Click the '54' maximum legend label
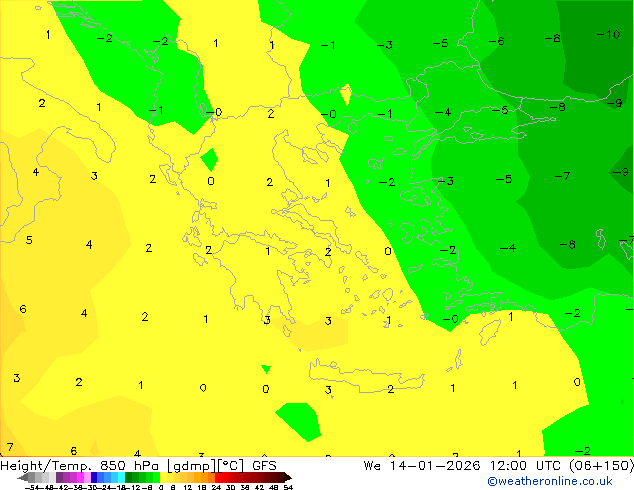The image size is (634, 490). tap(288, 487)
